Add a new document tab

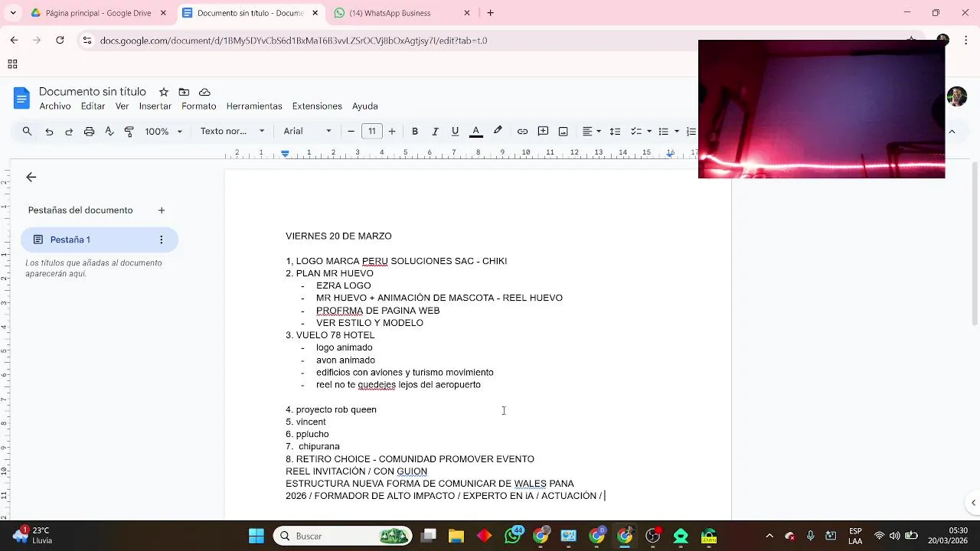point(162,210)
